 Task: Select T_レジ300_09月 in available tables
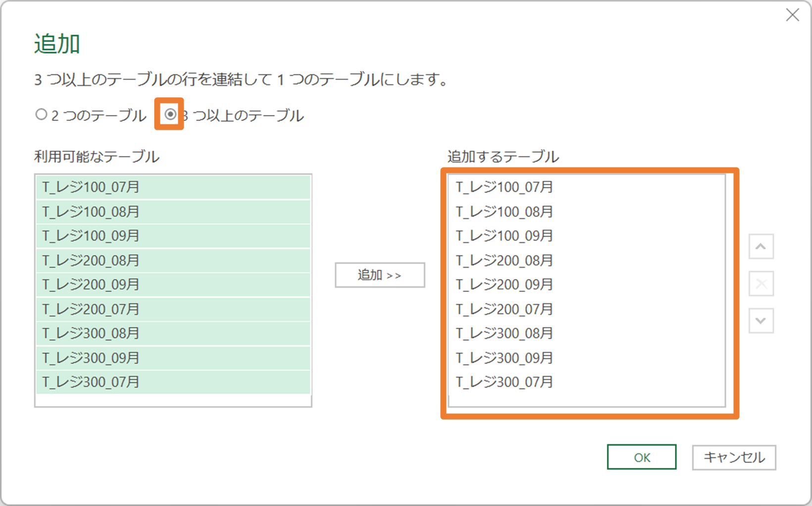click(173, 357)
